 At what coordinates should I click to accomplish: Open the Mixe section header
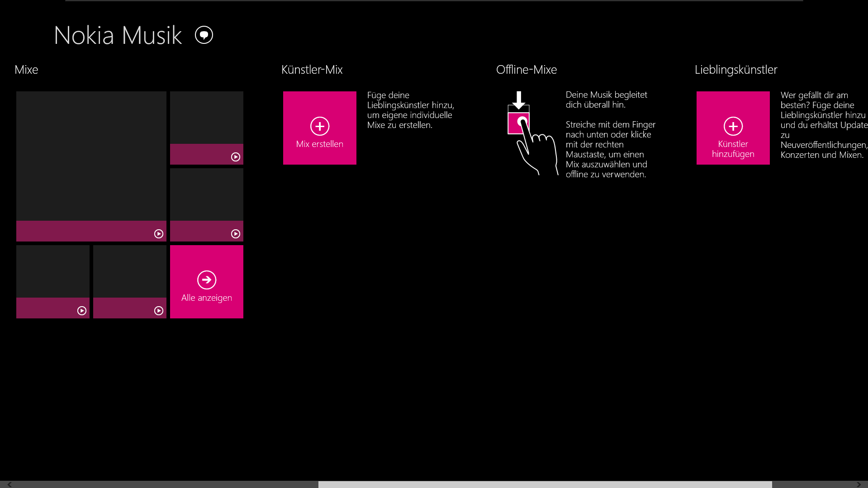point(26,70)
